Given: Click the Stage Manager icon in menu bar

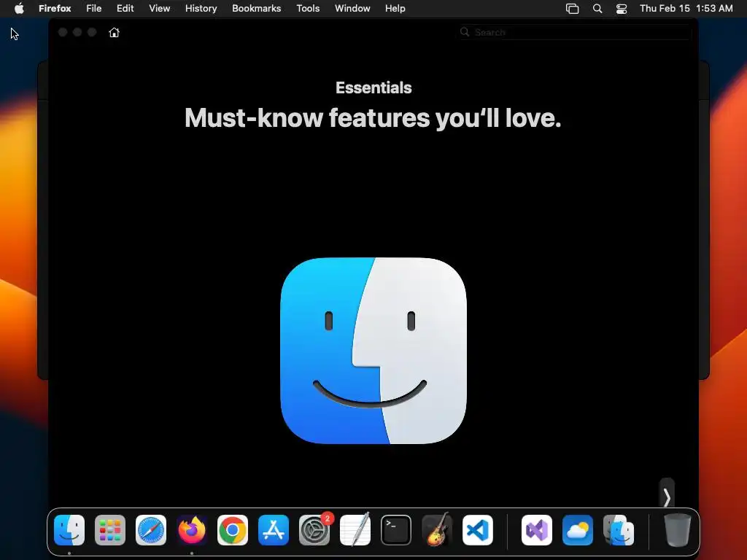Looking at the screenshot, I should 572,9.
